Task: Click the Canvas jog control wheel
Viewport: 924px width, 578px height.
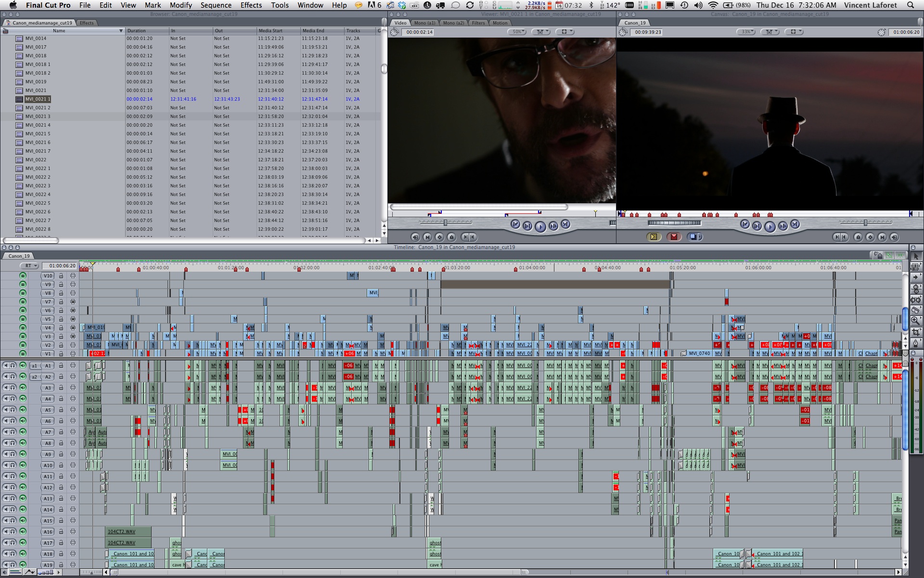Action: coord(674,223)
